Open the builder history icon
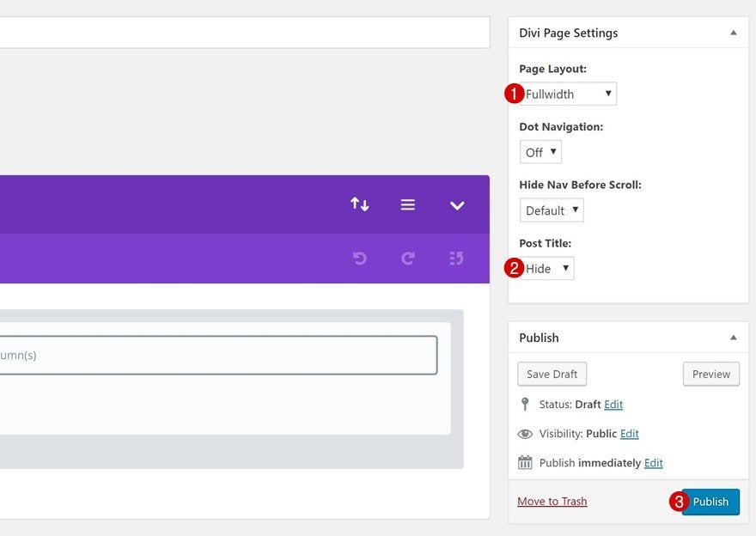The image size is (756, 536). pos(457,258)
